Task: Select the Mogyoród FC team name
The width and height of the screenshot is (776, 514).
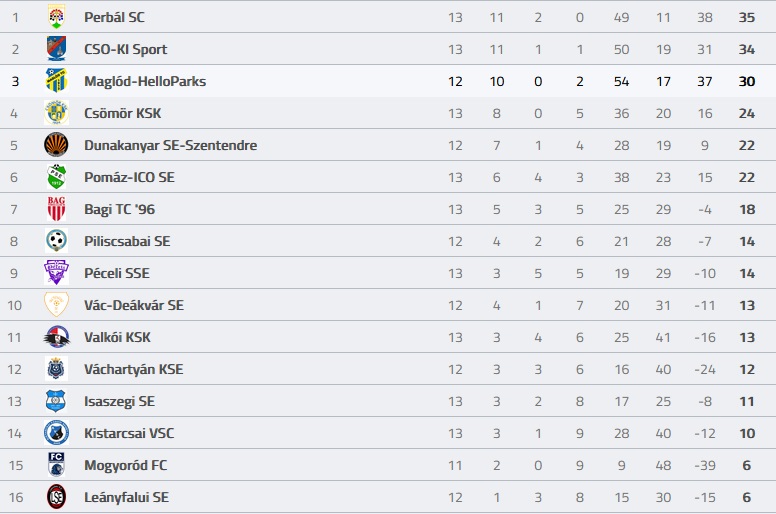Action: pyautogui.click(x=126, y=466)
